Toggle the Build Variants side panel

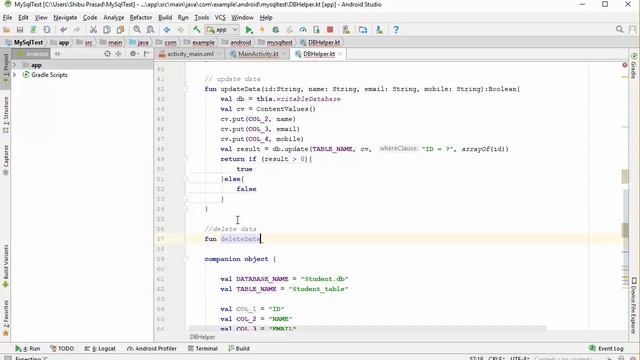coord(6,267)
